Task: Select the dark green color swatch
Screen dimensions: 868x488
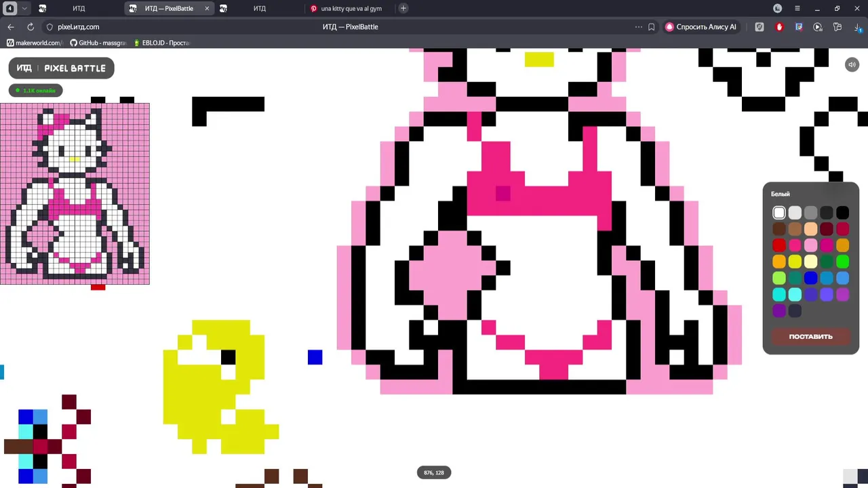Action: (827, 262)
